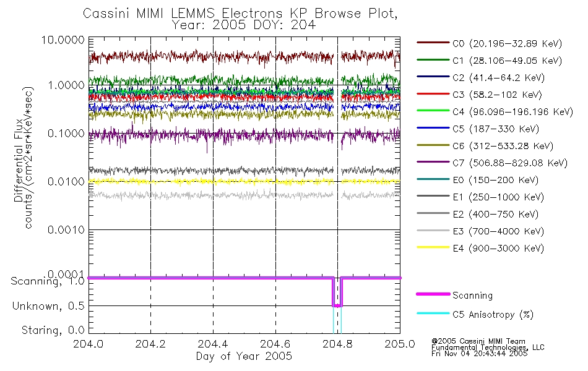Click the 1.0000 y-axis tick label
The width and height of the screenshot is (588, 371).
pyautogui.click(x=66, y=85)
